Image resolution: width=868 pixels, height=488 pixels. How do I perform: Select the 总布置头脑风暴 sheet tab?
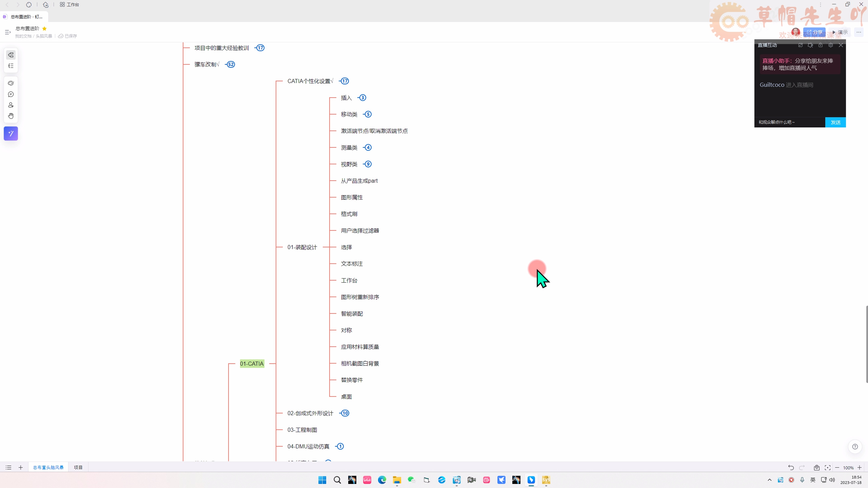(48, 467)
